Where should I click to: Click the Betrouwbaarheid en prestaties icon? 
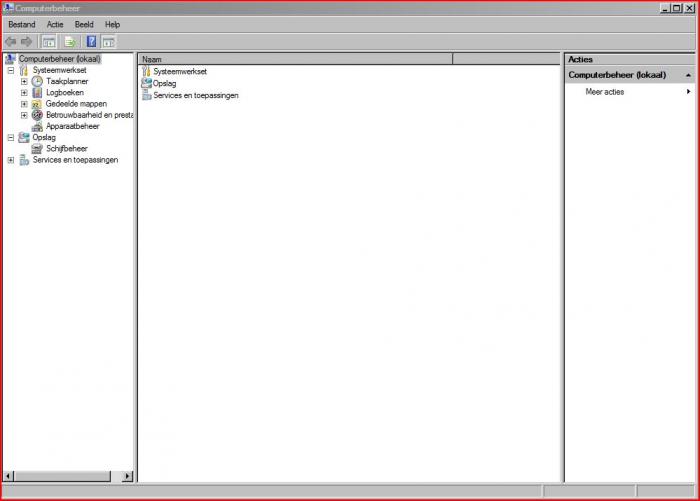click(38, 115)
